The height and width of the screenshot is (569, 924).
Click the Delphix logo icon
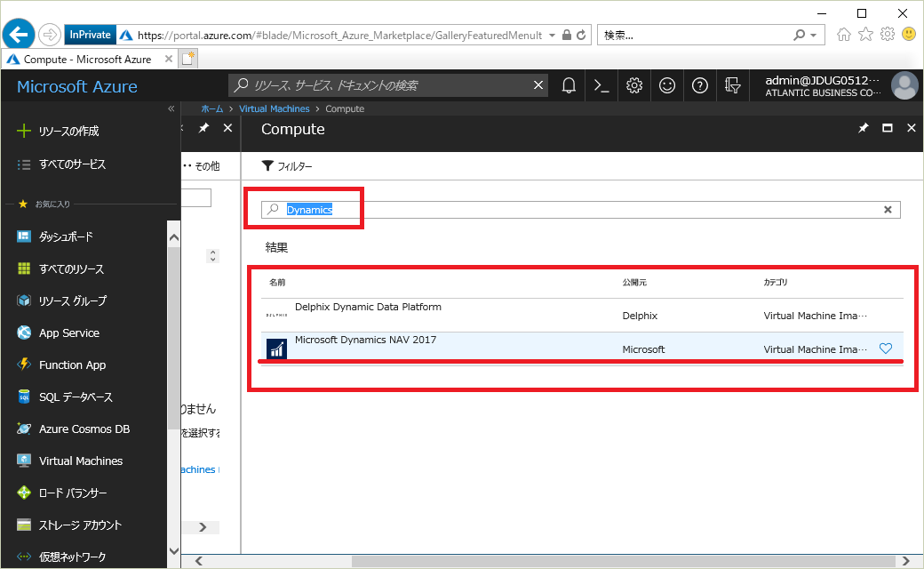click(276, 316)
